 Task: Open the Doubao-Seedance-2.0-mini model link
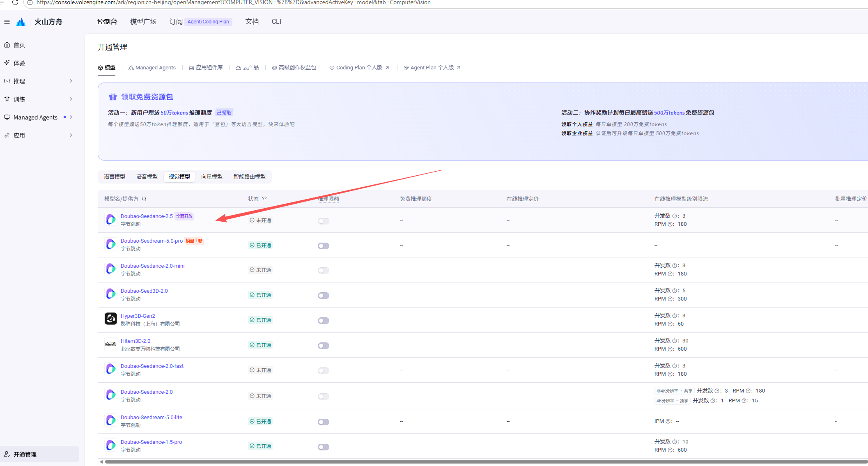tap(152, 266)
